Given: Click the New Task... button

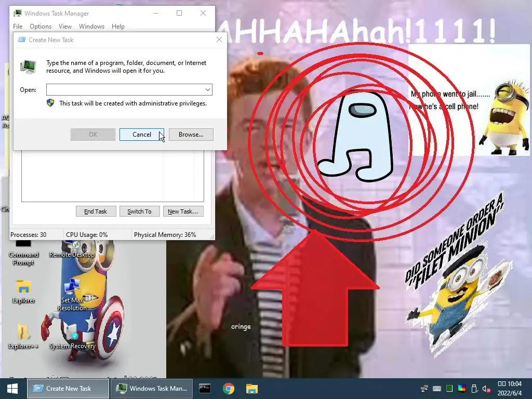Looking at the screenshot, I should (x=183, y=211).
